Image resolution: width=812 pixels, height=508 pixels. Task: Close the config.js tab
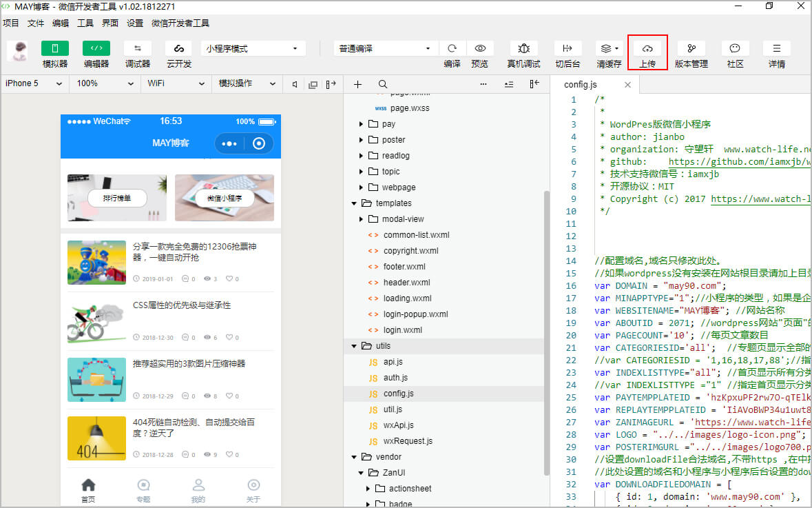point(627,85)
